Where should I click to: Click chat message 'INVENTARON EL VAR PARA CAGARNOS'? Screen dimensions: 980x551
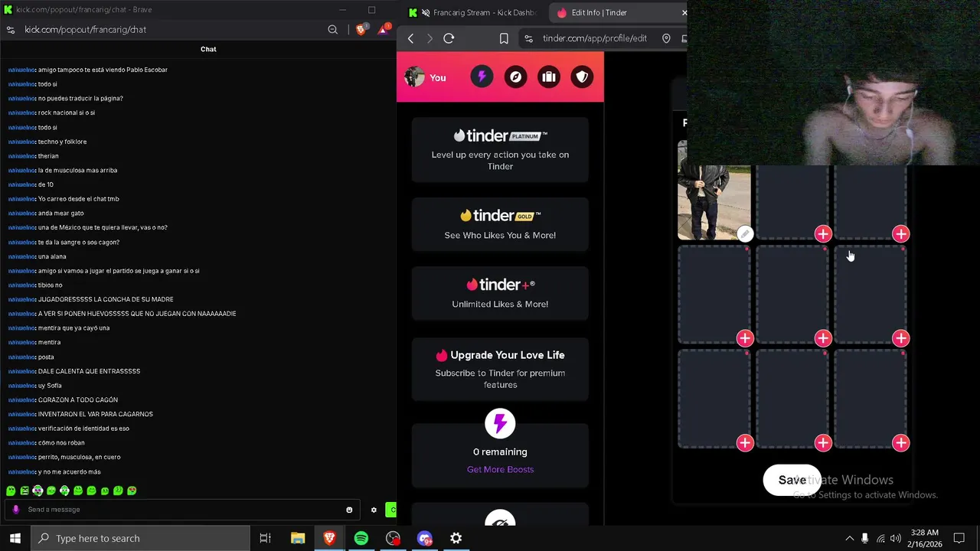pyautogui.click(x=96, y=414)
